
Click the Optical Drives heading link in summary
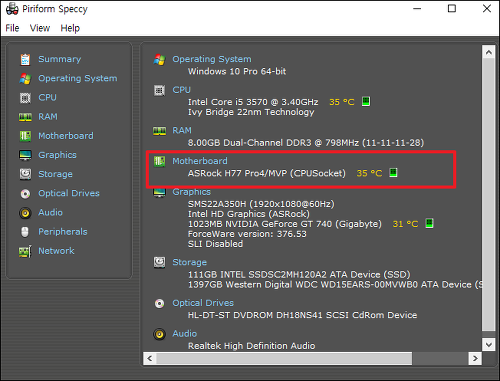pyautogui.click(x=203, y=303)
